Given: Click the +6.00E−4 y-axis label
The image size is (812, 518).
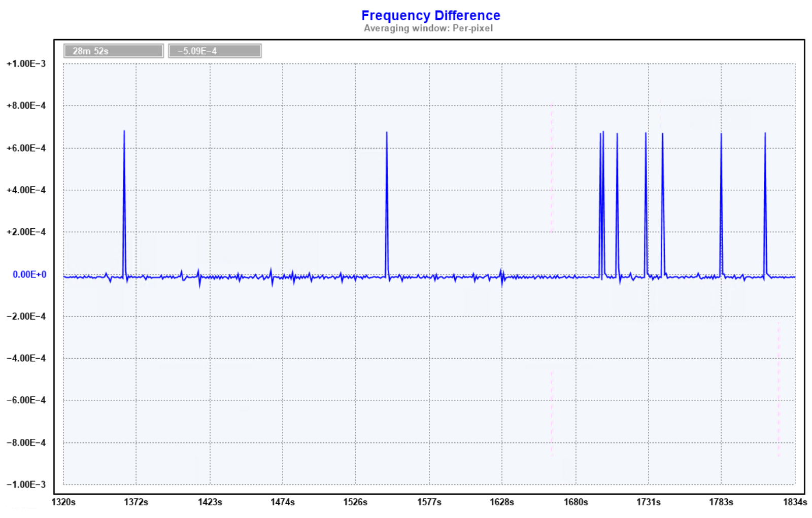Looking at the screenshot, I should (26, 148).
